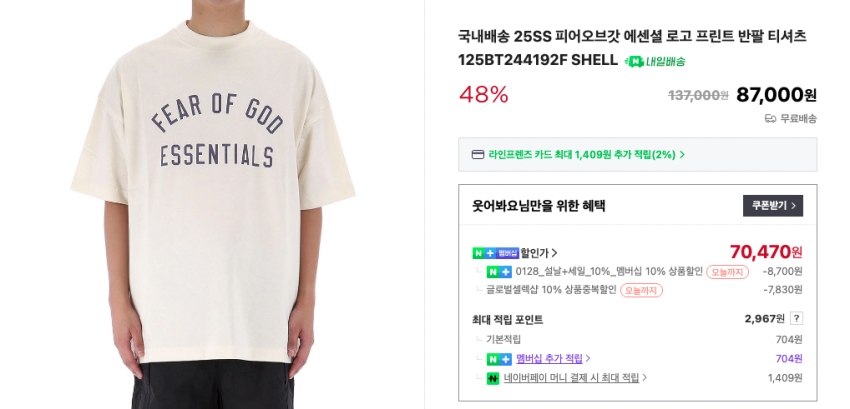Click the 48% discount rate label
Viewport: 850px width, 409px height.
[484, 95]
